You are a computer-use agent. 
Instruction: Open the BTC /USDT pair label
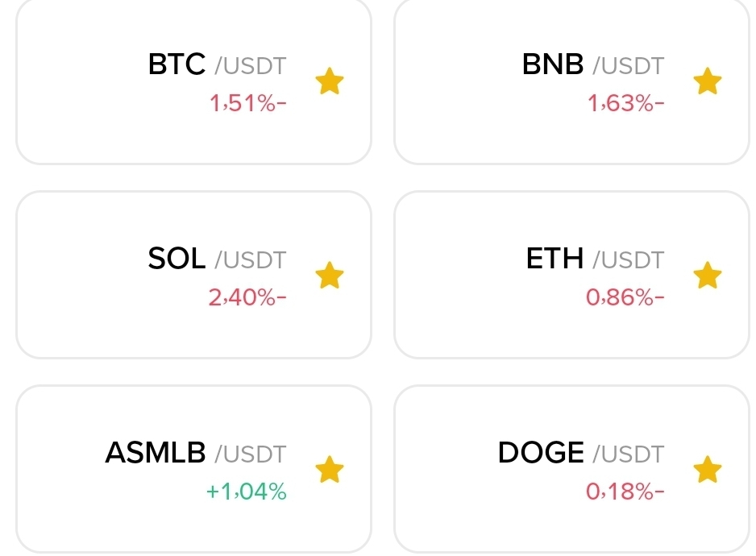(x=218, y=64)
